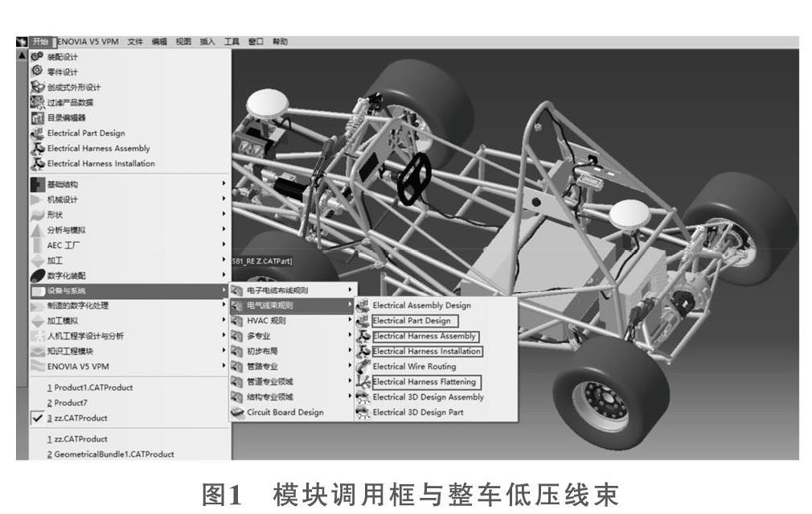
Task: Click the Circuit Board Design icon
Action: (x=236, y=413)
